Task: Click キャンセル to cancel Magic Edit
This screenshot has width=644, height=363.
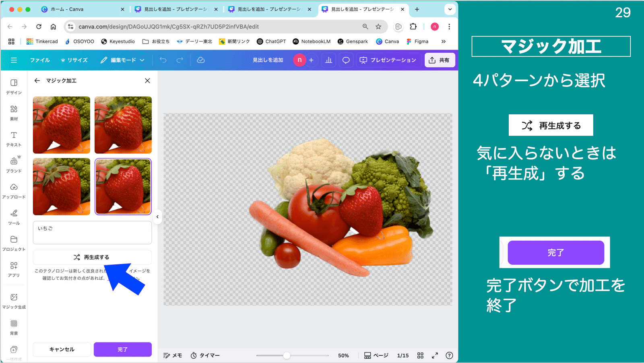Action: [62, 349]
